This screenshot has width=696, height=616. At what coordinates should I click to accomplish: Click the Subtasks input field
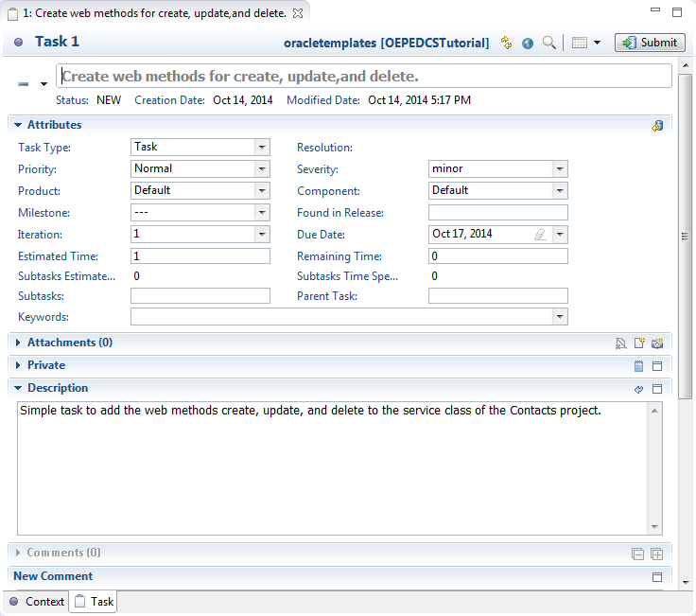[x=200, y=296]
